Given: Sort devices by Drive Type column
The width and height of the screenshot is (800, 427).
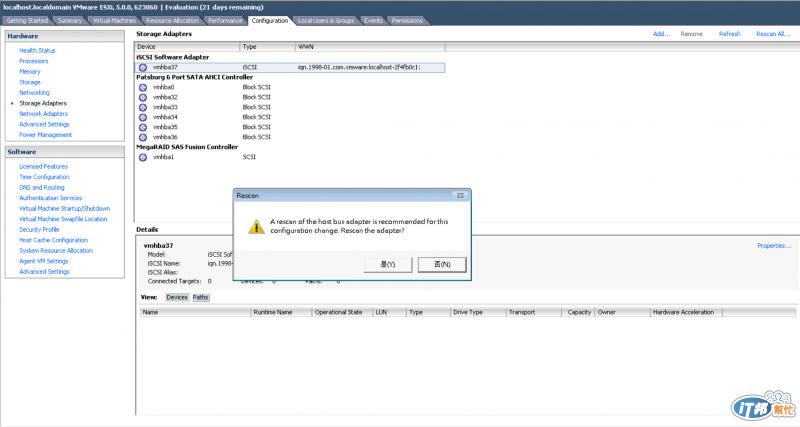Looking at the screenshot, I should click(x=478, y=312).
